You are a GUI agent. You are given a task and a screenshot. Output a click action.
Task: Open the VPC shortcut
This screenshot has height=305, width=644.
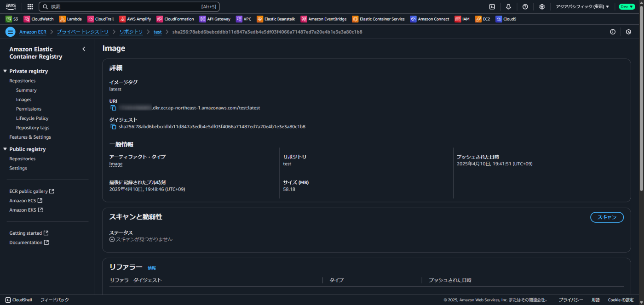point(244,19)
